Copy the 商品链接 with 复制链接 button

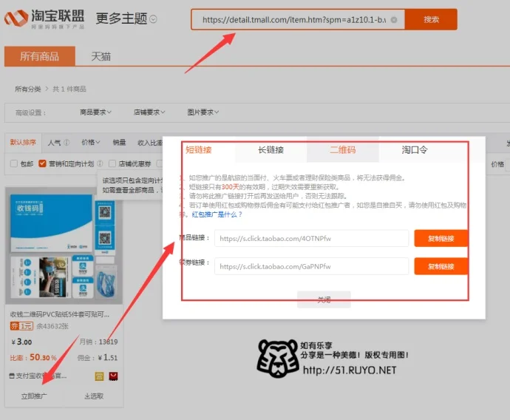pos(441,238)
